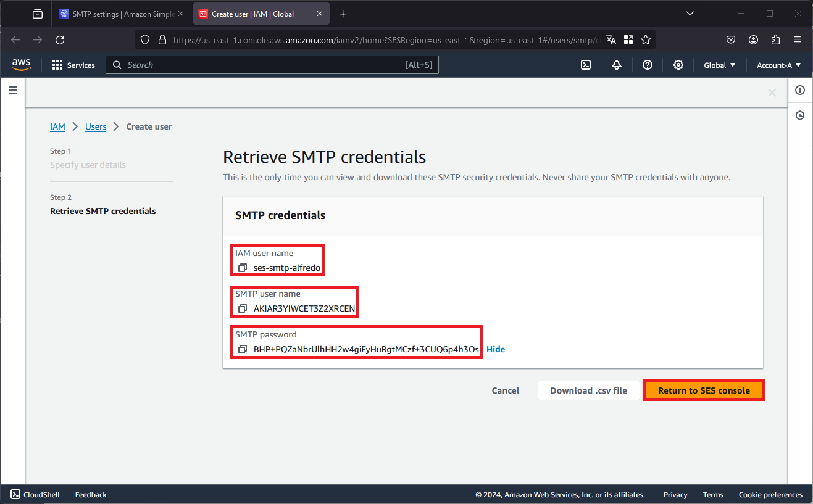Viewport: 813px width, 504px height.
Task: Focus the AWS console search field
Action: click(x=272, y=65)
